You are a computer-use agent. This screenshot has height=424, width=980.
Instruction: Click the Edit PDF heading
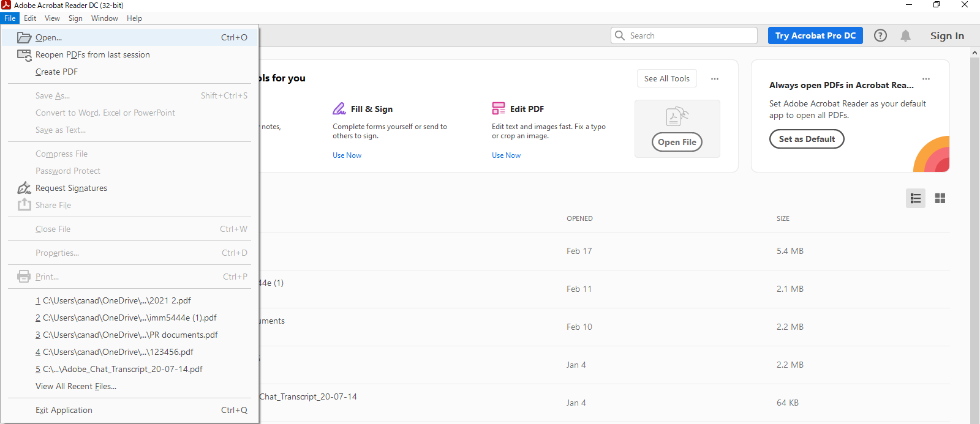527,109
